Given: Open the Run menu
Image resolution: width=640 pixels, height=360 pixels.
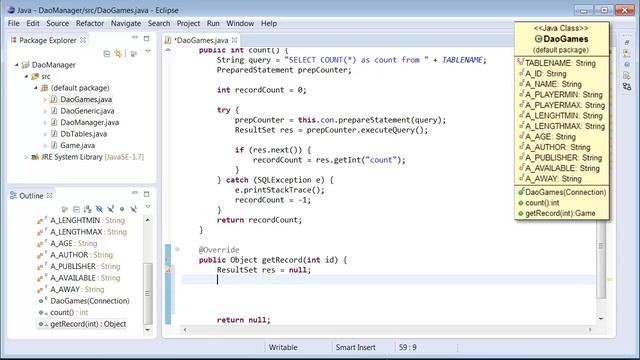Looking at the screenshot, I should (x=213, y=23).
